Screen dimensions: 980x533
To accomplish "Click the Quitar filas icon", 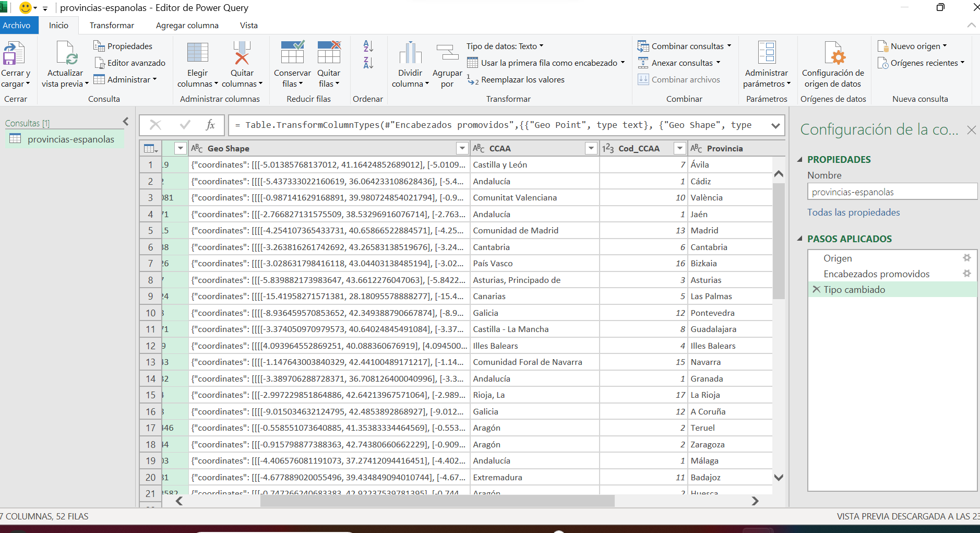I will [329, 52].
